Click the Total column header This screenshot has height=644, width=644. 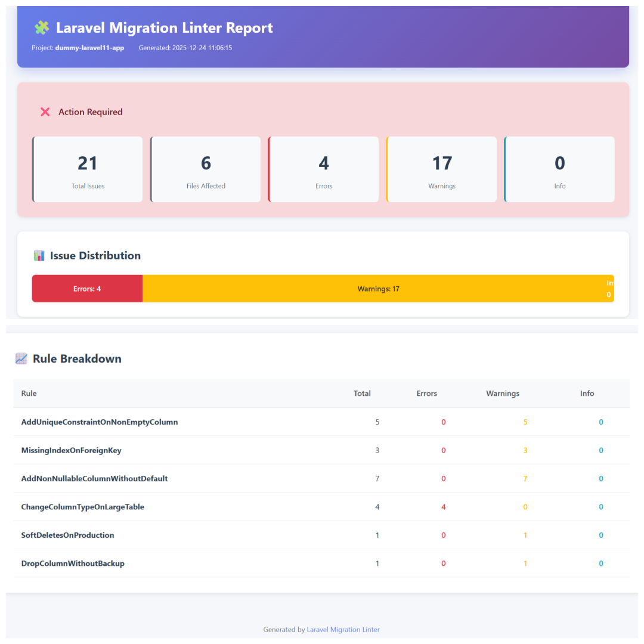pyautogui.click(x=362, y=394)
